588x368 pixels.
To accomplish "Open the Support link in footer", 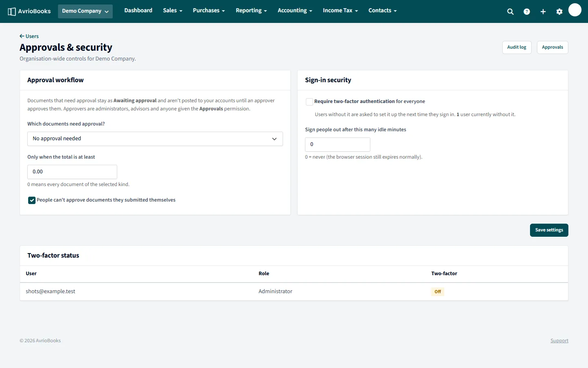I will pyautogui.click(x=559, y=341).
